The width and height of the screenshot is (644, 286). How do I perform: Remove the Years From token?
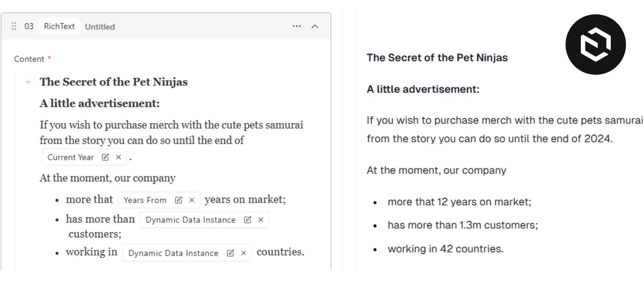[x=192, y=200]
